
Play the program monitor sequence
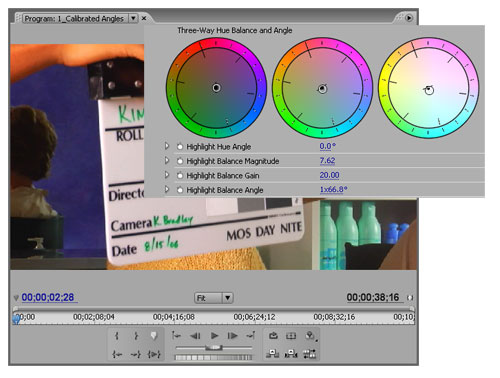pos(214,336)
